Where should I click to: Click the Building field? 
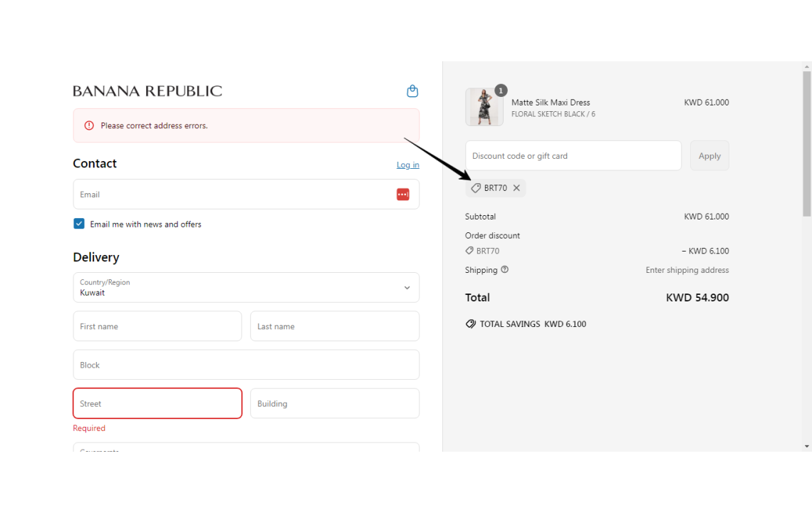click(335, 403)
